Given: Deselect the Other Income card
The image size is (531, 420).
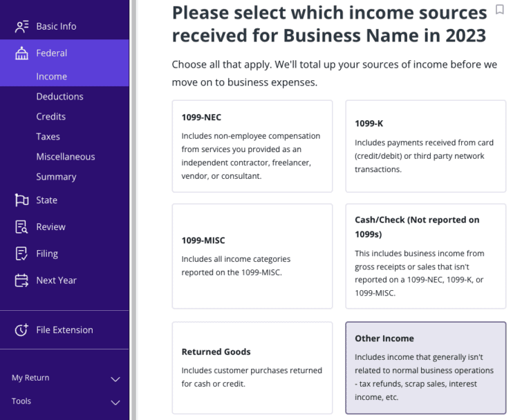Looking at the screenshot, I should click(425, 367).
